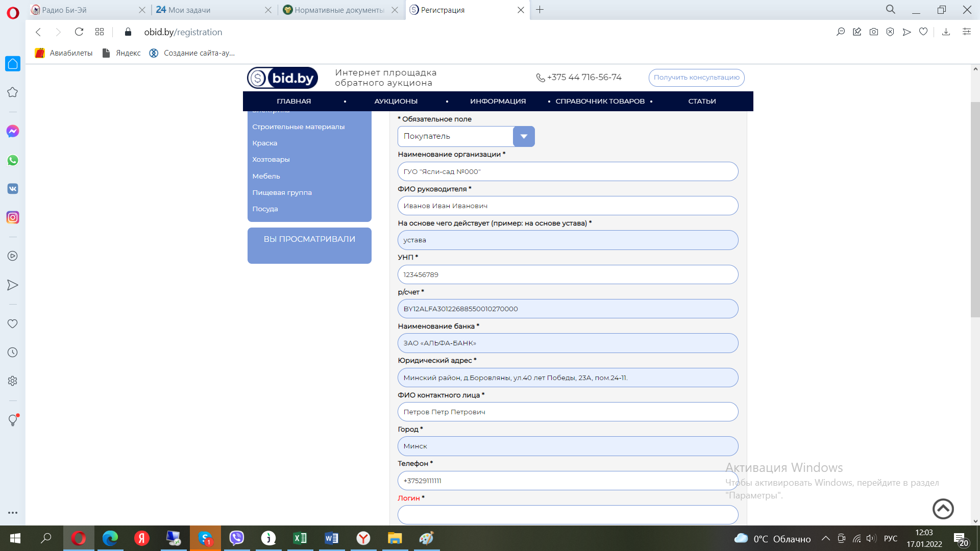Open lightbulb tips icon in sidebar
This screenshot has width=980, height=551.
tap(13, 420)
